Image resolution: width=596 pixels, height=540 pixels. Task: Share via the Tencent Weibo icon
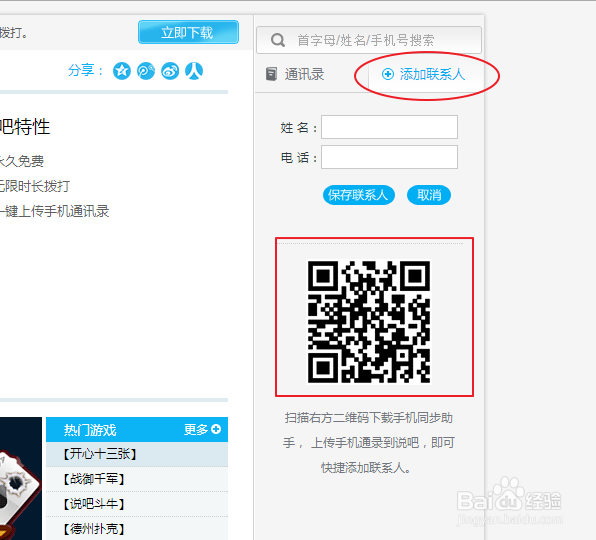pos(146,71)
